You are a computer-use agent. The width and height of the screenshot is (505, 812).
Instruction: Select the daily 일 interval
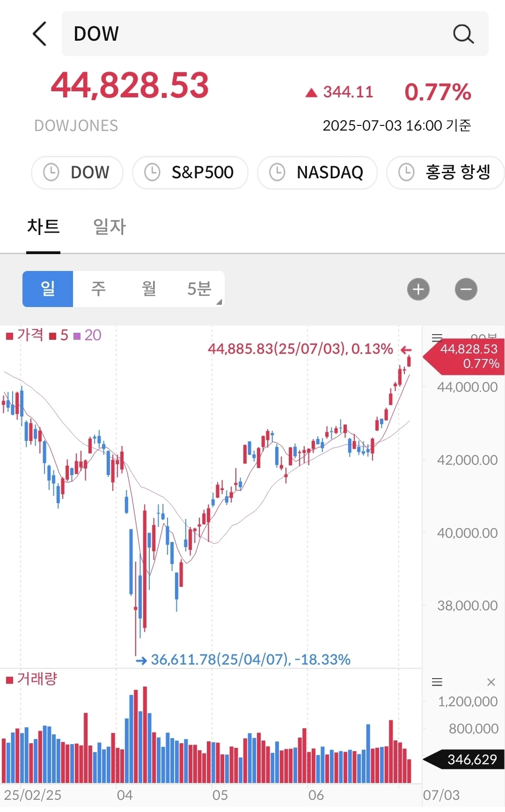coord(48,289)
